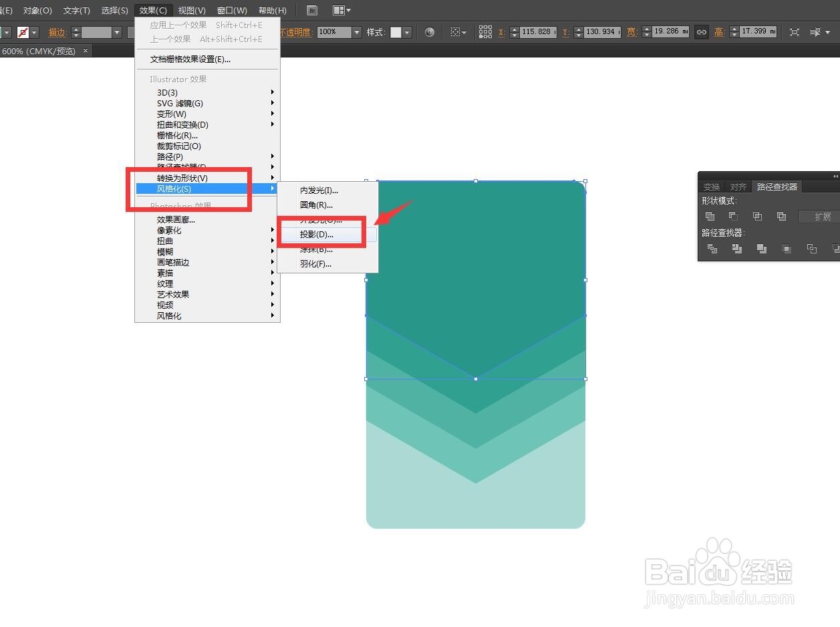
Task: Click the Recolor Artwork globe icon
Action: 430,32
